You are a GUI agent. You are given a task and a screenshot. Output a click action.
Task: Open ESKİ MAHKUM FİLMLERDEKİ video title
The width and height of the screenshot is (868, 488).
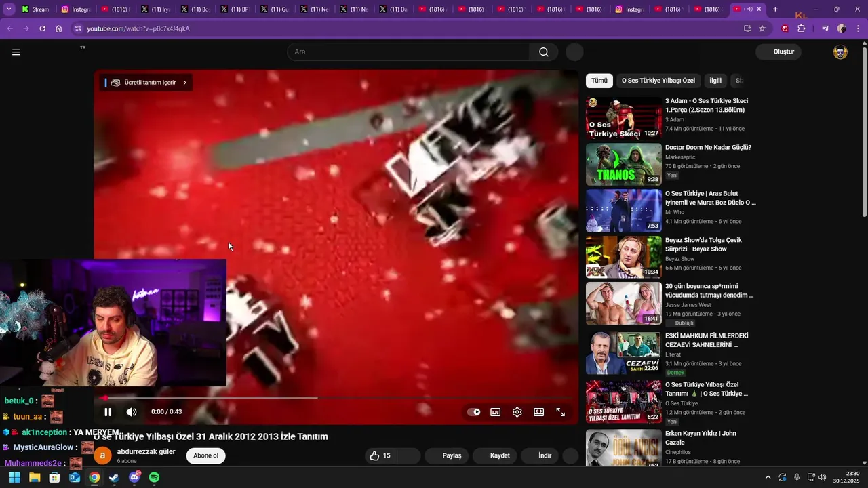[x=707, y=340]
